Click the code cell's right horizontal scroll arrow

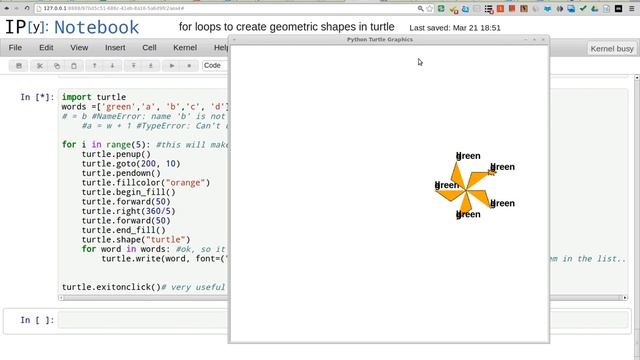pos(625,298)
